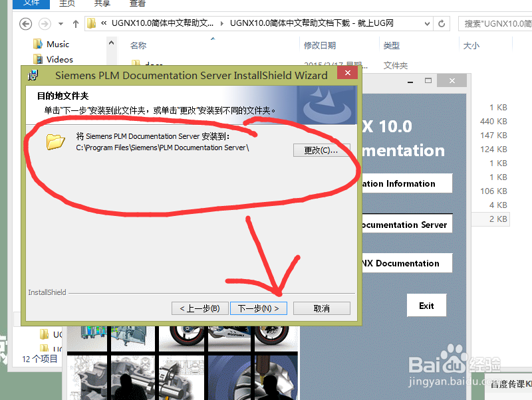Click the destination folder icon in the wizard
532x400 pixels.
coord(56,142)
